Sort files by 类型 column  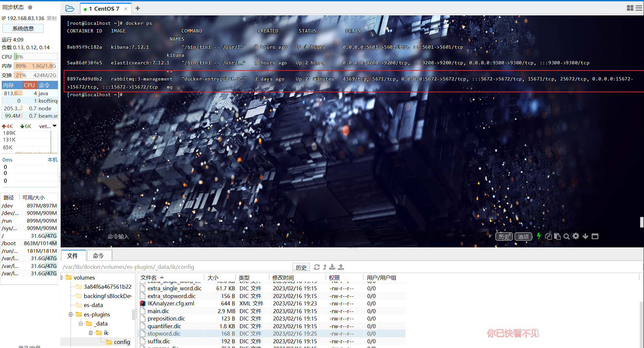[x=253, y=278]
